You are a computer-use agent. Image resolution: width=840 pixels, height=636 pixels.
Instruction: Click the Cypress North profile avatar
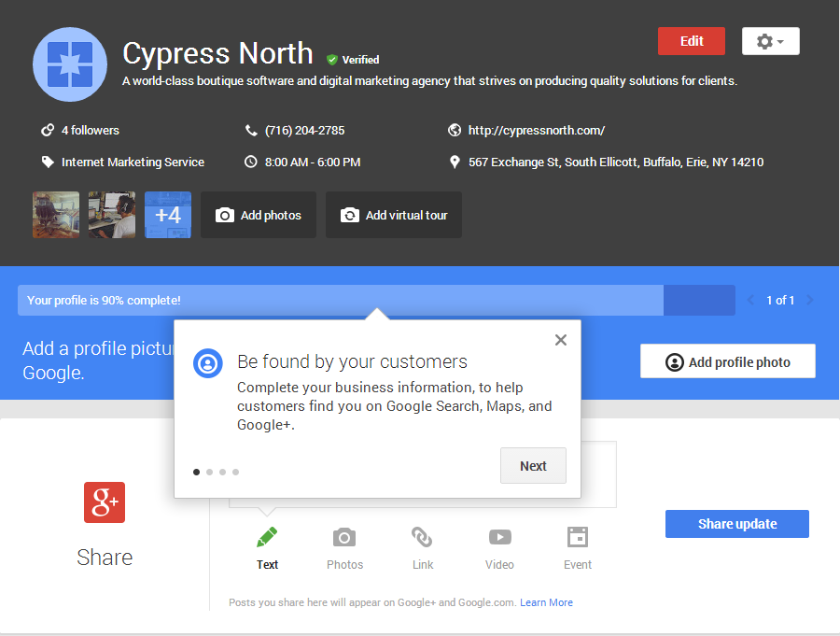click(70, 64)
